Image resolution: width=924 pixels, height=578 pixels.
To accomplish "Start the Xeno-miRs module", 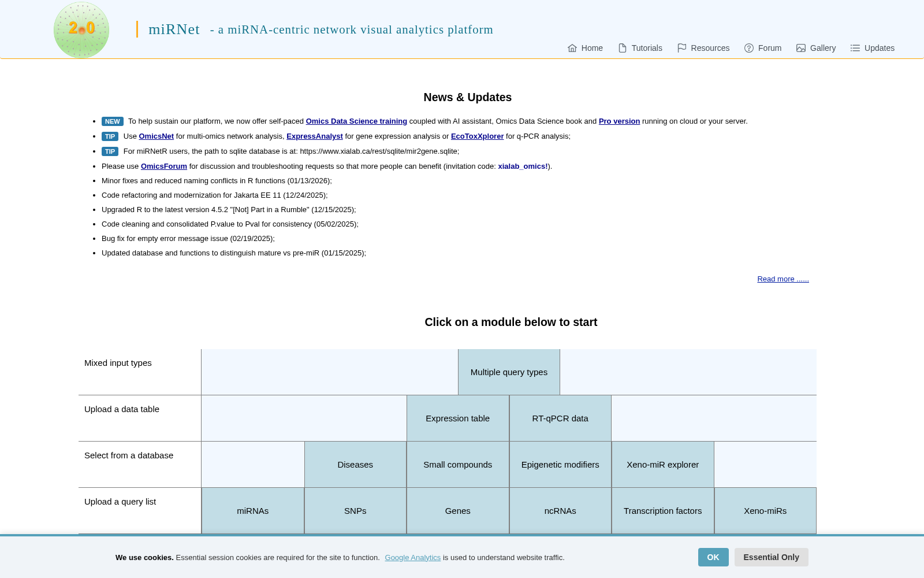I will tap(765, 511).
